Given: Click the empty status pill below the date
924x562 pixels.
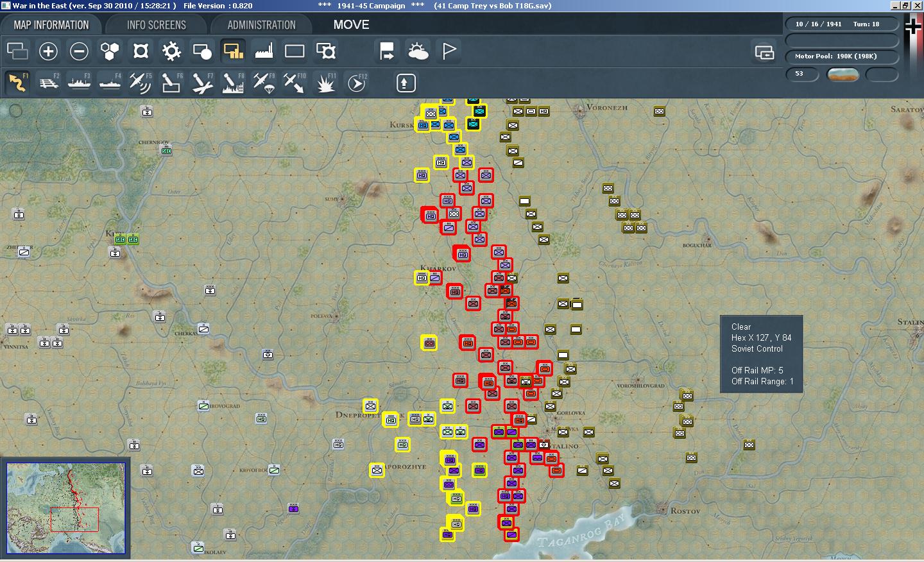Looking at the screenshot, I should point(842,40).
